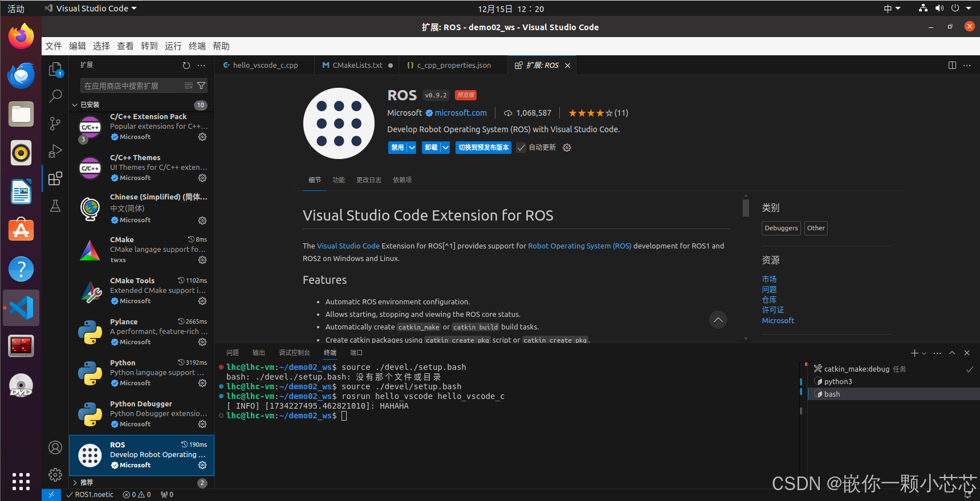
Task: Click the extension details scrollbar
Action: [x=746, y=207]
